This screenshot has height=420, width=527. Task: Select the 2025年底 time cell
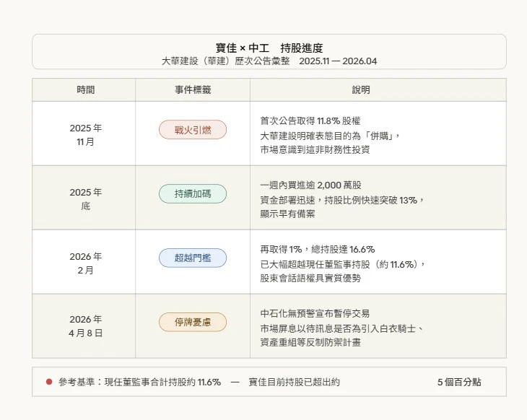click(x=85, y=198)
